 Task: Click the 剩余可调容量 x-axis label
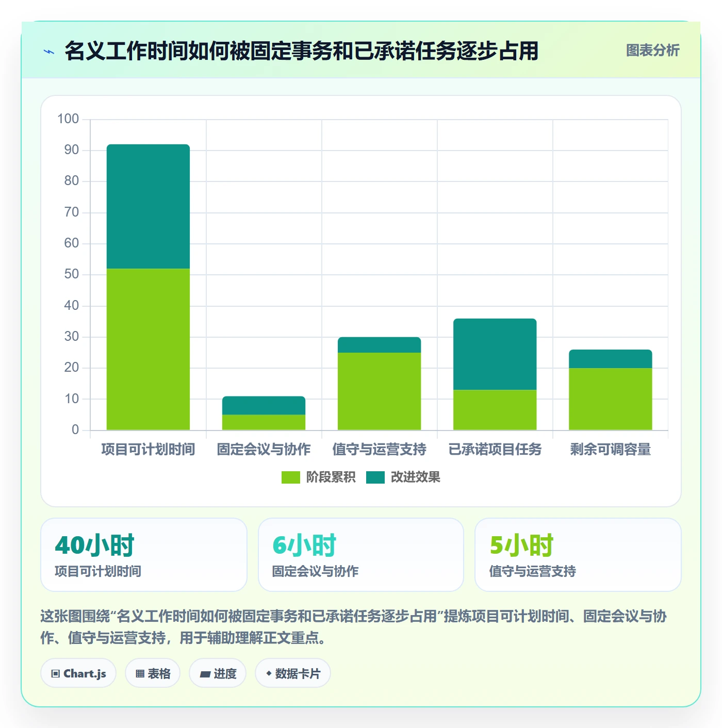(x=610, y=450)
